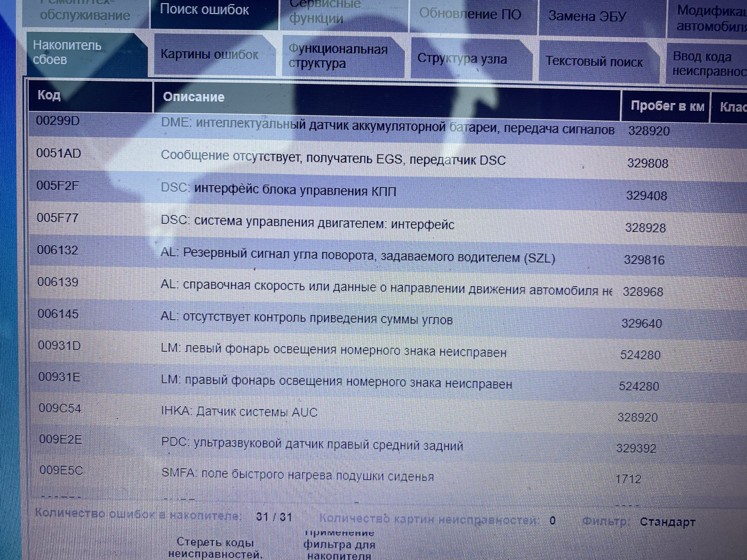Viewport: 747px width, 560px height.
Task: Click description AL: Резервный сигнал угла поворота
Action: [x=358, y=255]
